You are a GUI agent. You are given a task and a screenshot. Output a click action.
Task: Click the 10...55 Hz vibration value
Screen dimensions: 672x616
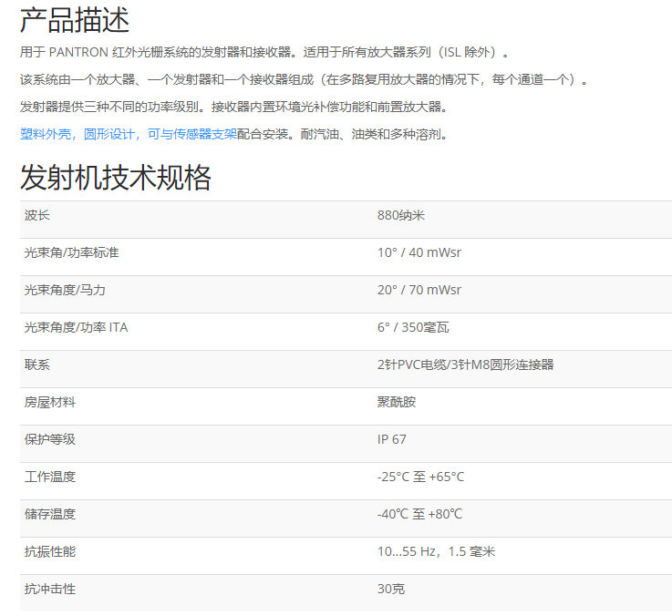click(x=436, y=551)
